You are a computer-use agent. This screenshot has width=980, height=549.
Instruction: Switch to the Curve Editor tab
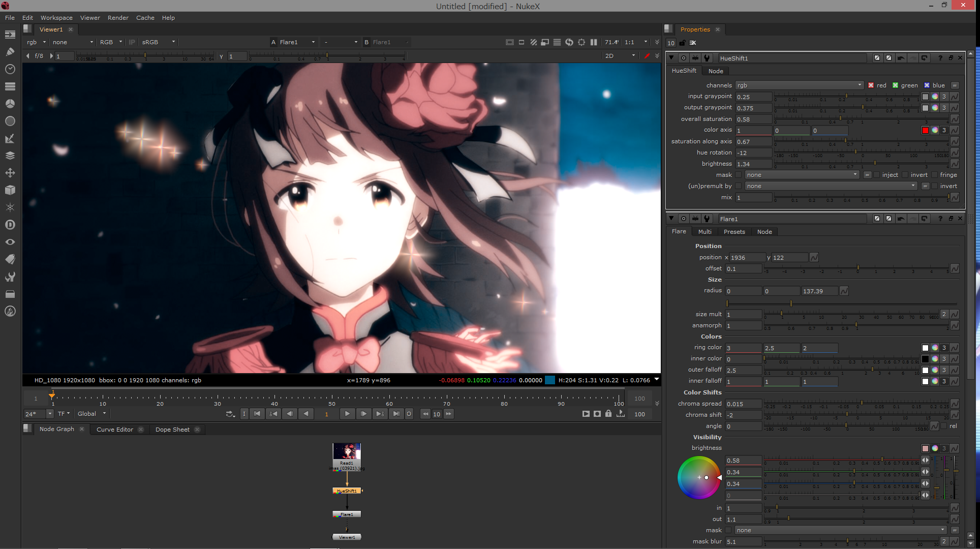pos(115,430)
